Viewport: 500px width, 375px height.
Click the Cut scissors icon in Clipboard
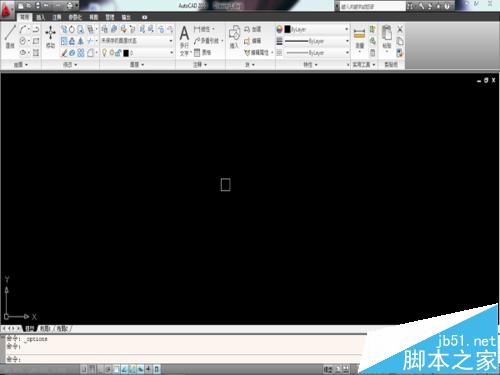click(400, 29)
